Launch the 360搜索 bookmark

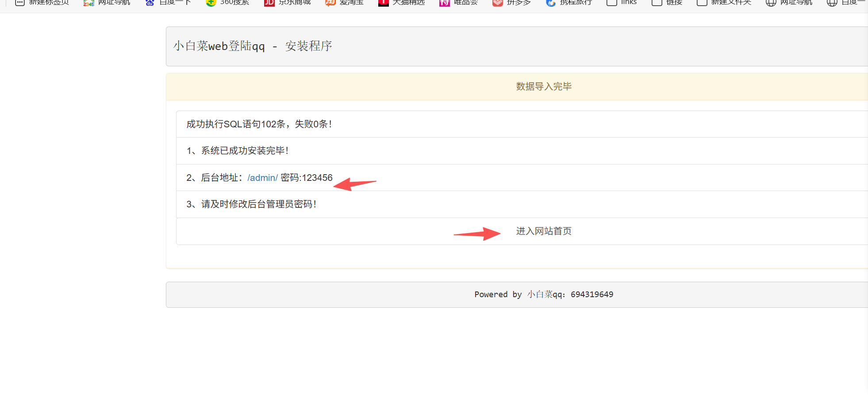pyautogui.click(x=227, y=3)
